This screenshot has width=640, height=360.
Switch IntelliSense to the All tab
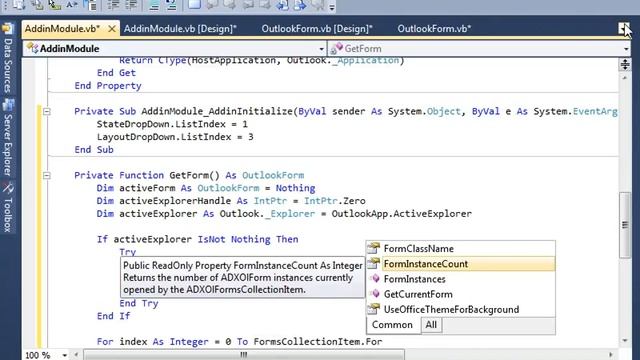tap(431, 325)
